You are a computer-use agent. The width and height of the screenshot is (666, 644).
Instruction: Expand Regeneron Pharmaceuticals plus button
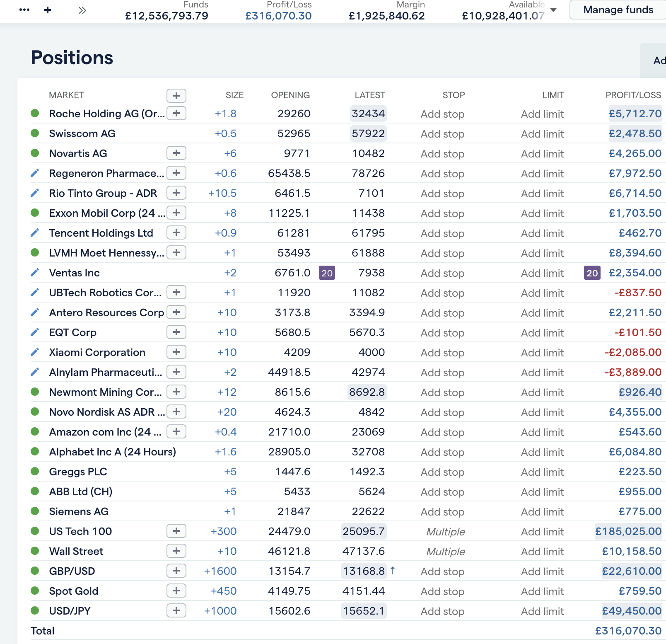[176, 173]
